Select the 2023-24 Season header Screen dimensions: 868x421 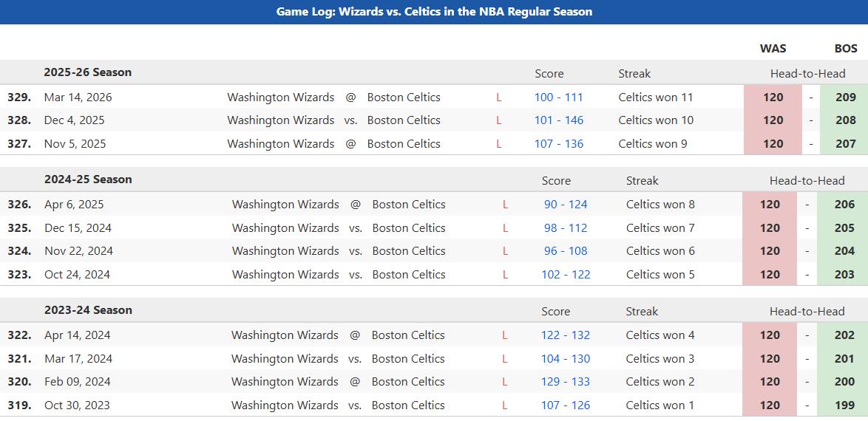[88, 310]
